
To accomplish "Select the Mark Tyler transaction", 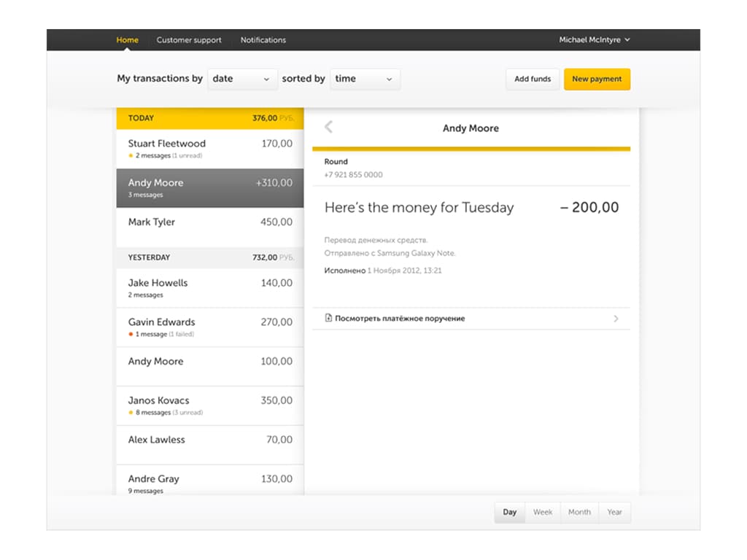I will click(x=210, y=227).
